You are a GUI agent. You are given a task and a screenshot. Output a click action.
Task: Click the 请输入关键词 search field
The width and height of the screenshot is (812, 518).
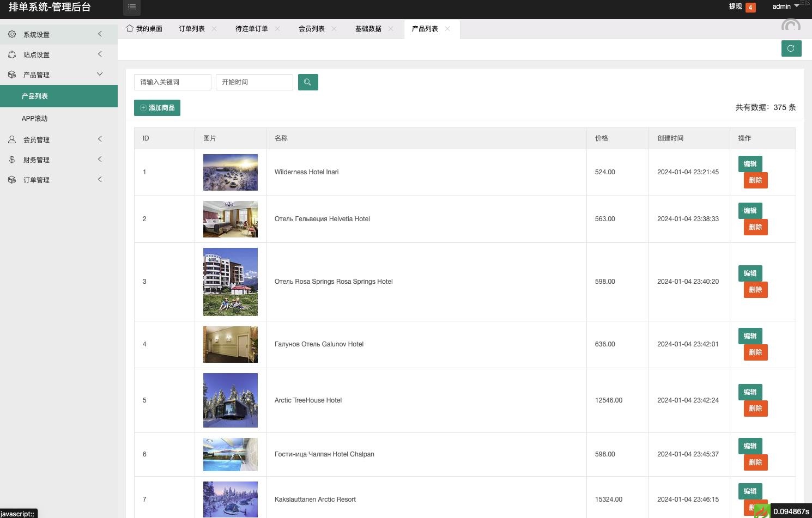[172, 82]
